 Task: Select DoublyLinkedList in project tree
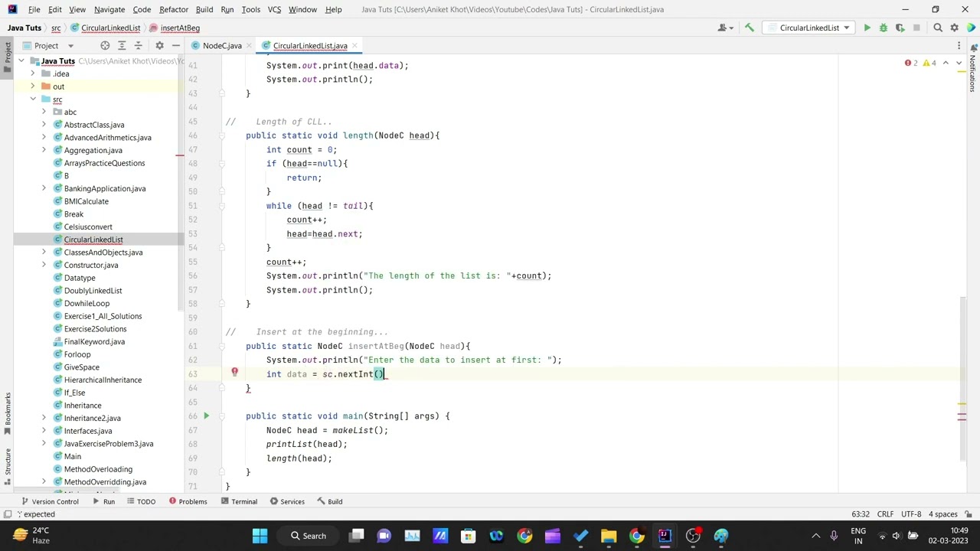pos(93,291)
